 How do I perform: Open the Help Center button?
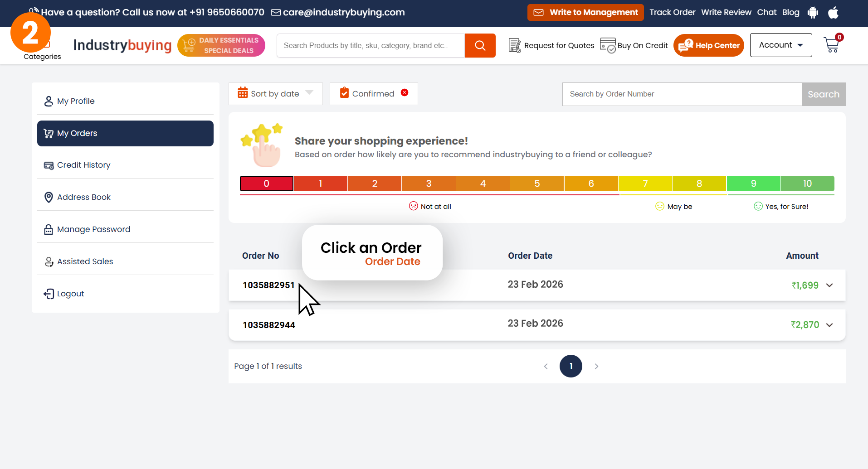[708, 45]
